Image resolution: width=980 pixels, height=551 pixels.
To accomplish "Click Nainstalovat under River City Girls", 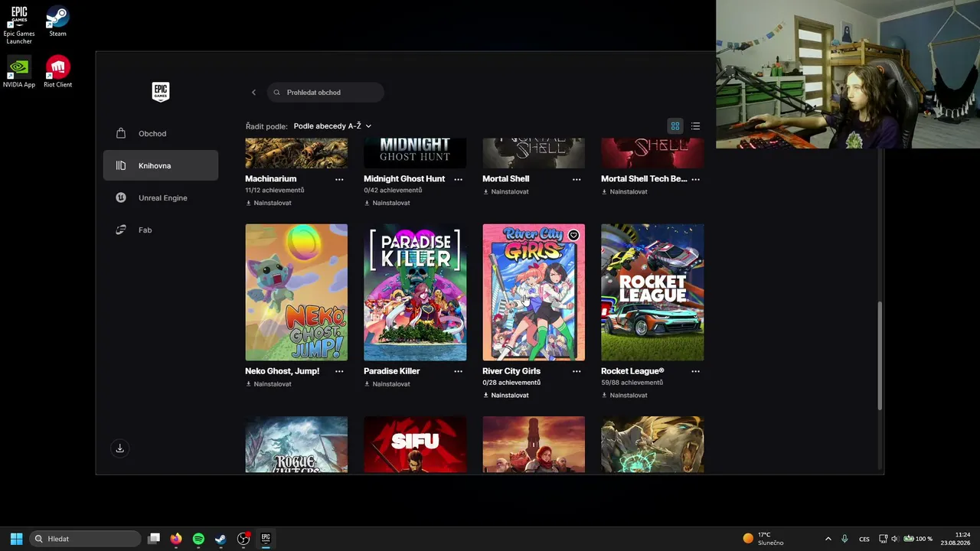I will pos(506,396).
